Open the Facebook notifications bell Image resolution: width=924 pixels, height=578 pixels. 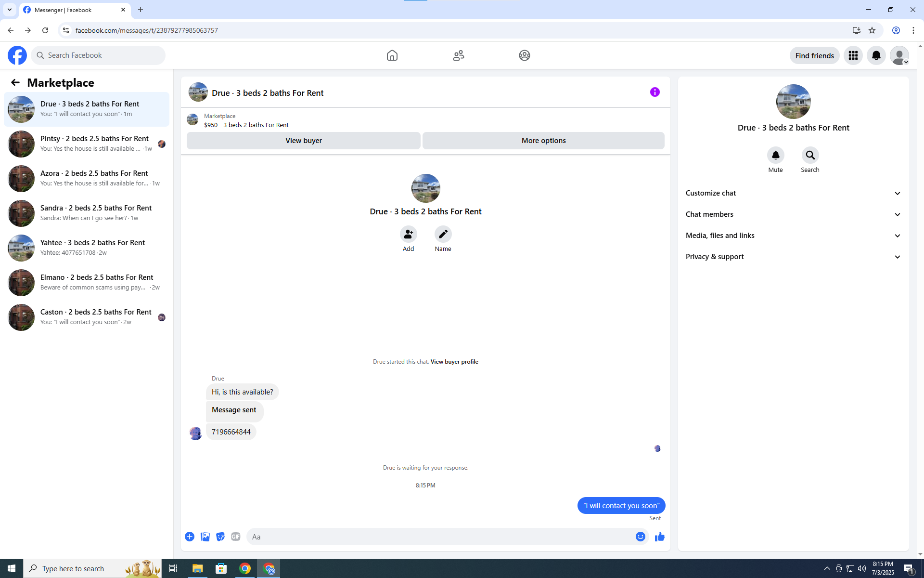[876, 55]
